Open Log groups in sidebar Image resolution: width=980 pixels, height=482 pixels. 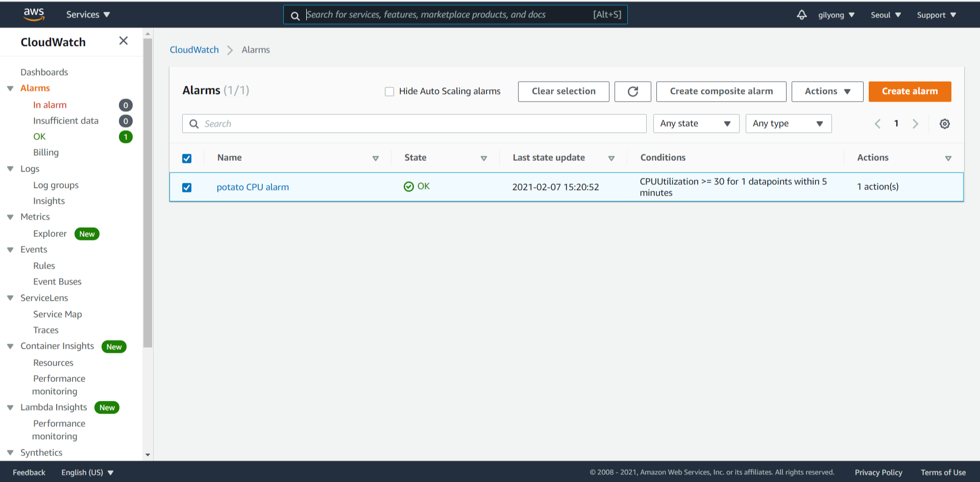[x=56, y=185]
